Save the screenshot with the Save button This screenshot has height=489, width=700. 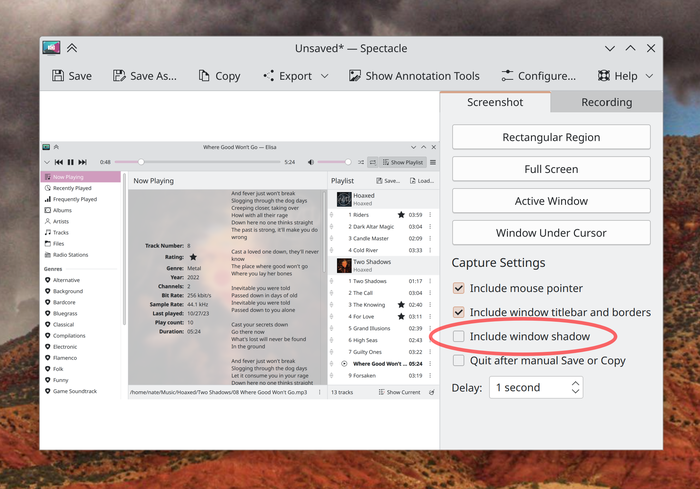coord(71,76)
